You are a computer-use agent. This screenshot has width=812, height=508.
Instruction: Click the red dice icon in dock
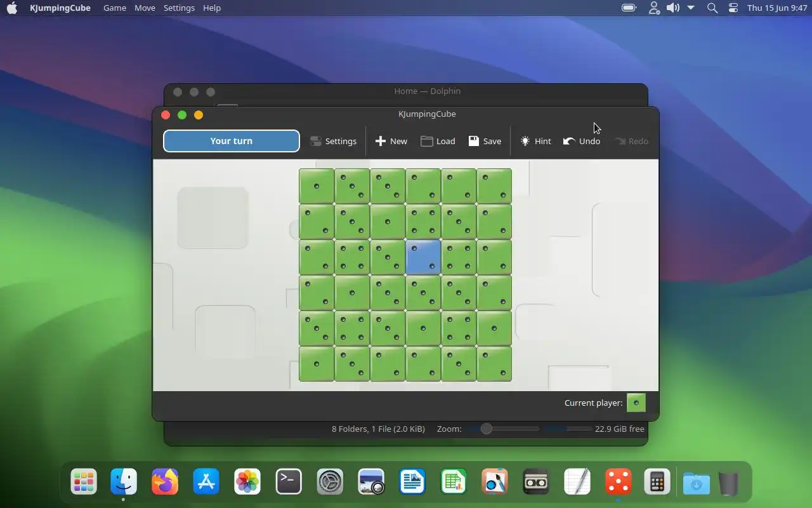tap(619, 482)
